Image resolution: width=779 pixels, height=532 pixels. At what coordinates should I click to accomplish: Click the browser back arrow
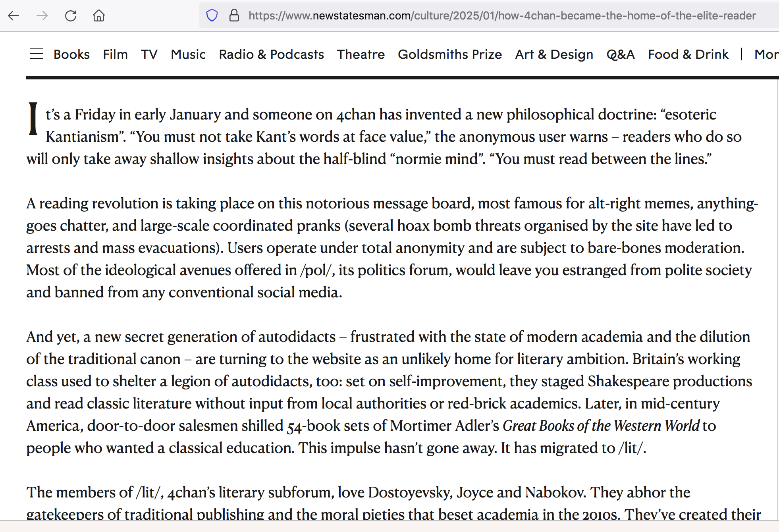tap(13, 16)
